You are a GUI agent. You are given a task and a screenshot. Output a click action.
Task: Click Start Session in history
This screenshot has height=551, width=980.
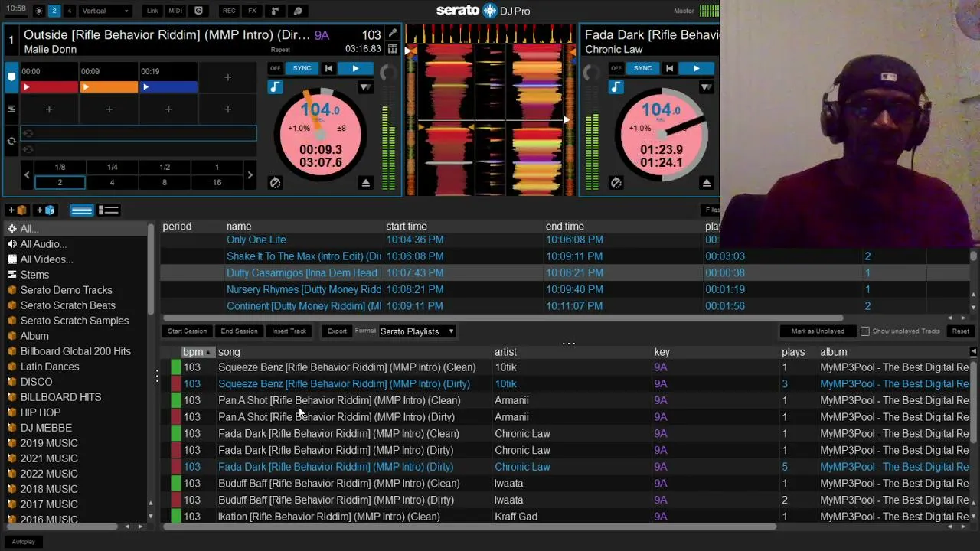pos(188,331)
